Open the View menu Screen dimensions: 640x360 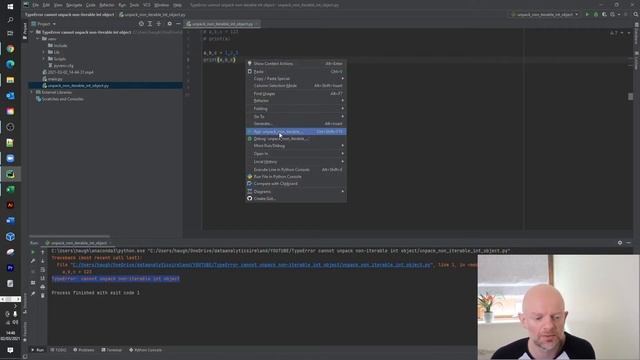58,5
